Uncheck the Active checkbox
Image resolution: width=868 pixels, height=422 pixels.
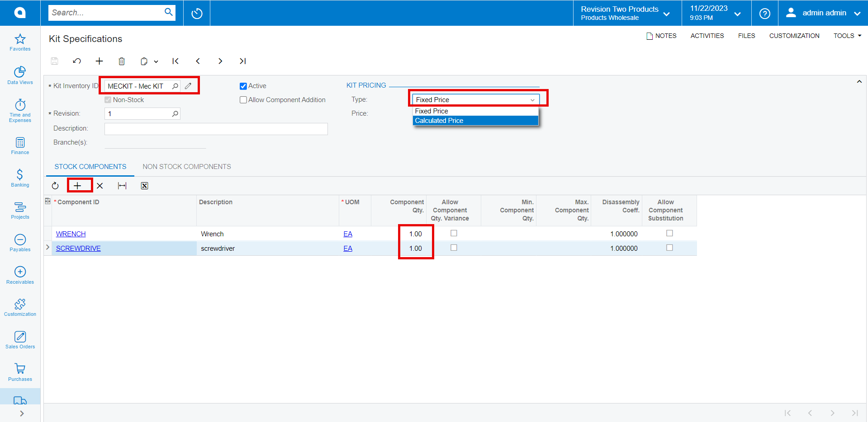click(243, 86)
